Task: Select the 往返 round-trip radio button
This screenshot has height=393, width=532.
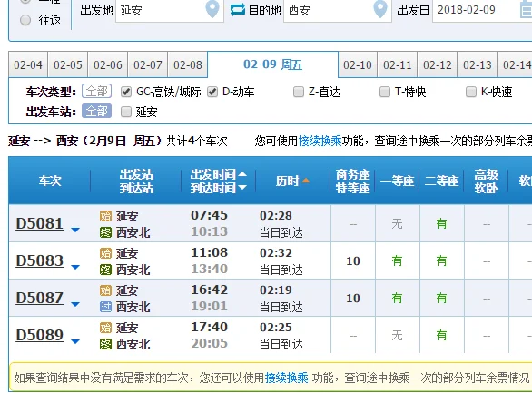Action: tap(25, 20)
